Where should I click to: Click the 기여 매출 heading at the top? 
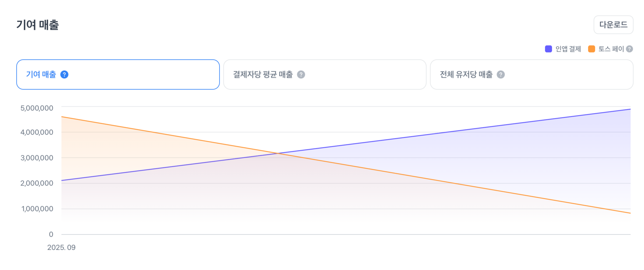38,25
